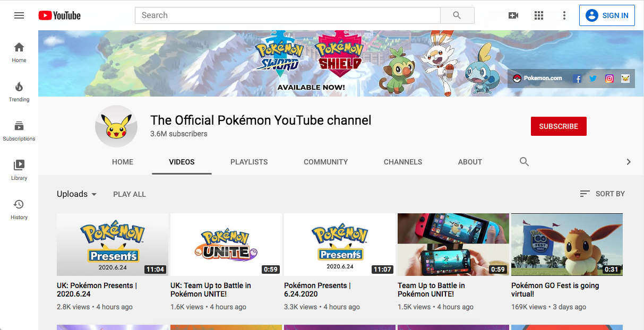Click the Pikachu channel avatar

click(x=116, y=126)
